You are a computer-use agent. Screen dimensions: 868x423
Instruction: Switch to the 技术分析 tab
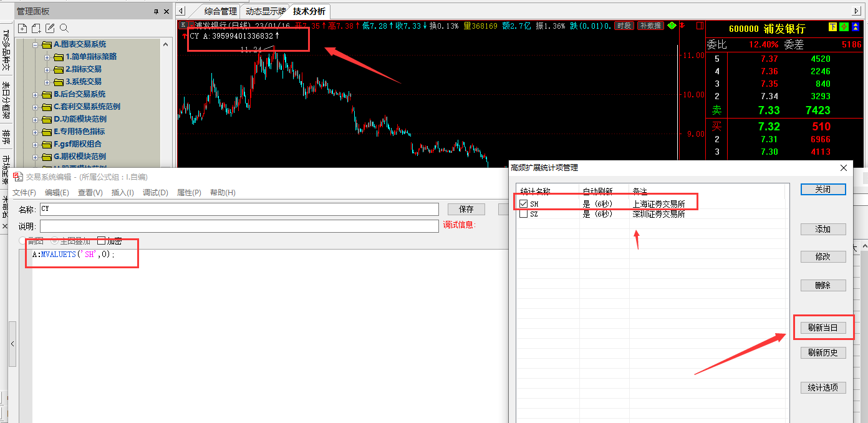[310, 11]
